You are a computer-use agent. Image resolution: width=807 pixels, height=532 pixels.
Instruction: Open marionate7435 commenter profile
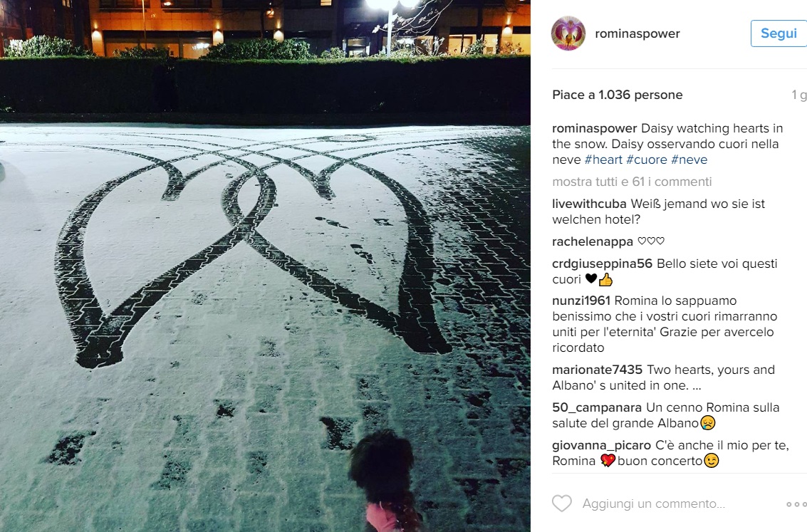pos(597,370)
